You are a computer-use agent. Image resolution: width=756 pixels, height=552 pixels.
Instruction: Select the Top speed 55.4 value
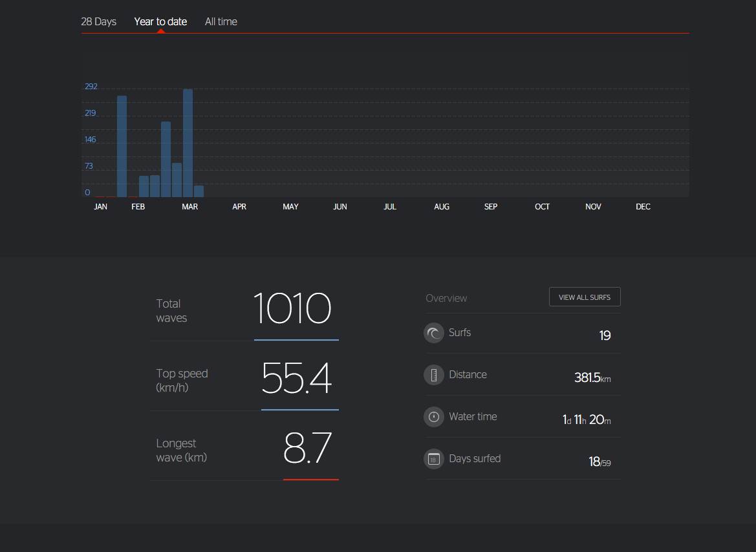[x=296, y=379]
